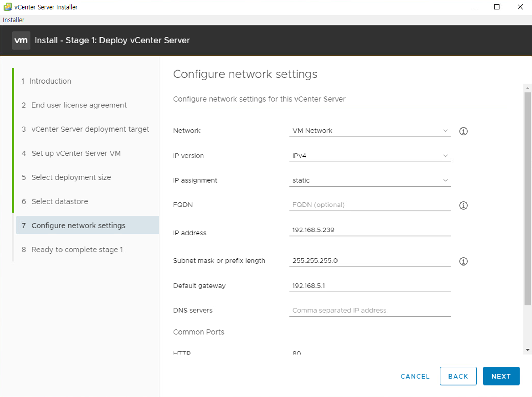Image resolution: width=532 pixels, height=397 pixels.
Task: Click the DNS servers input field
Action: pos(370,310)
